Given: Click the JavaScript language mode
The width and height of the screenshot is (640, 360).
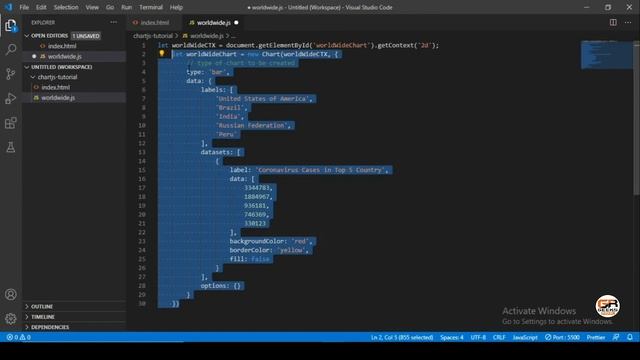Looking at the screenshot, I should [525, 337].
